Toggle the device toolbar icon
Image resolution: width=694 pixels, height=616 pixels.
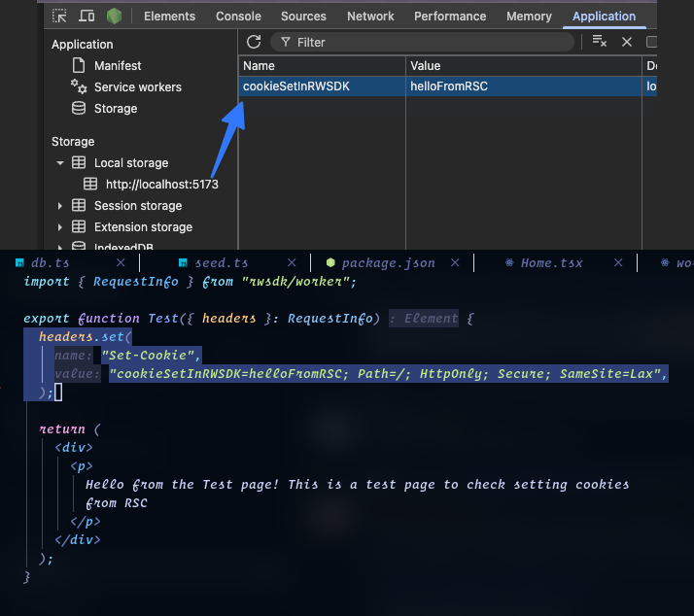click(x=87, y=16)
